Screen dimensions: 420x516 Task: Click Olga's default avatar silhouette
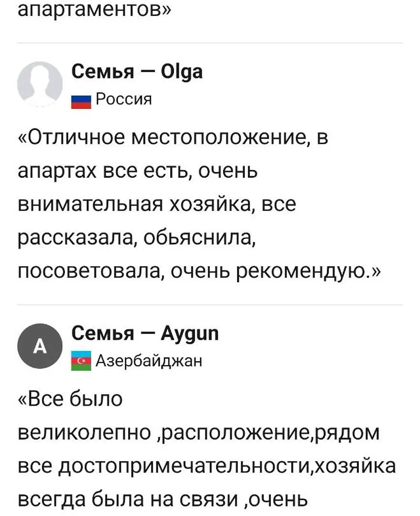coord(40,84)
